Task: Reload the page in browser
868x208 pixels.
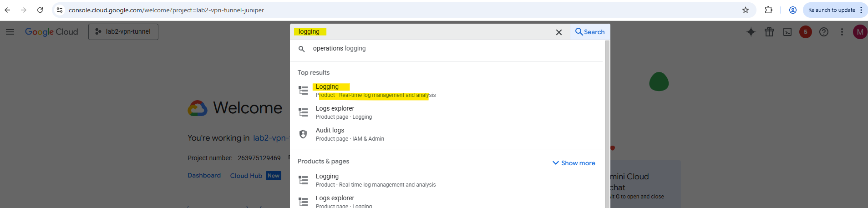Action: [40, 10]
